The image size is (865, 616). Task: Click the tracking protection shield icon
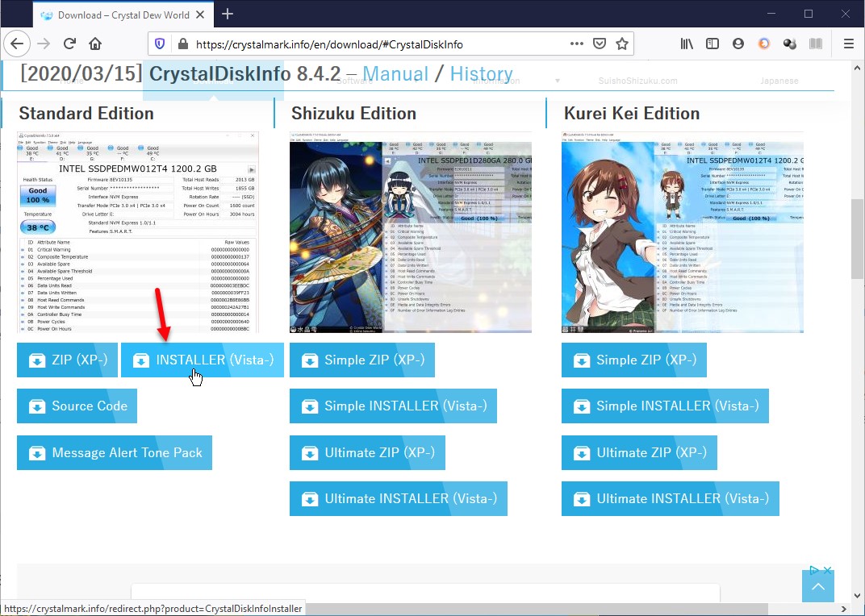tap(160, 44)
